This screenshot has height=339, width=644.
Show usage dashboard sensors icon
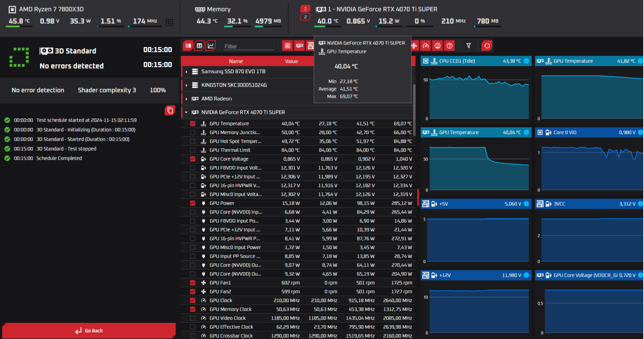pyautogui.click(x=438, y=46)
